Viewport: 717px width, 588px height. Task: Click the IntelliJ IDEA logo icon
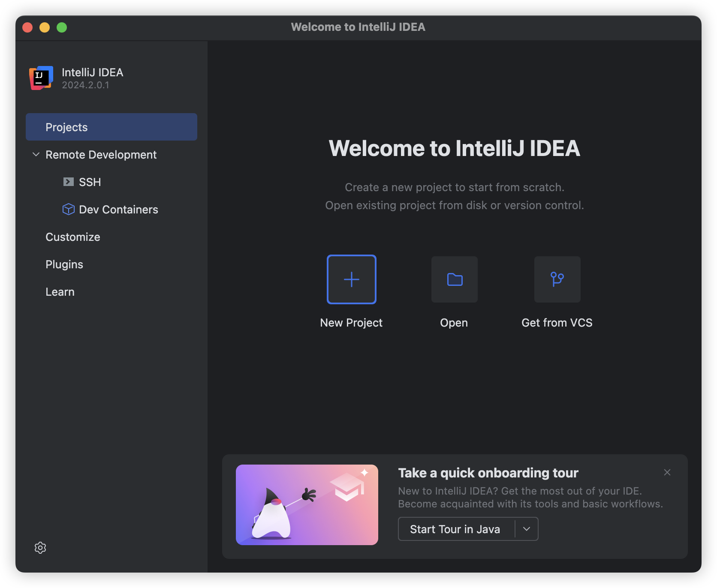pyautogui.click(x=41, y=78)
